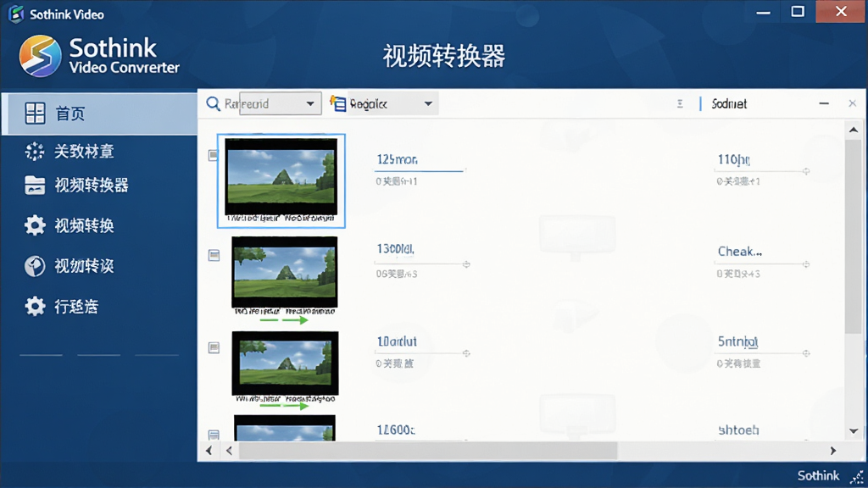The image size is (868, 488).
Task: Click the 5ntnbol value text
Action: tap(737, 342)
